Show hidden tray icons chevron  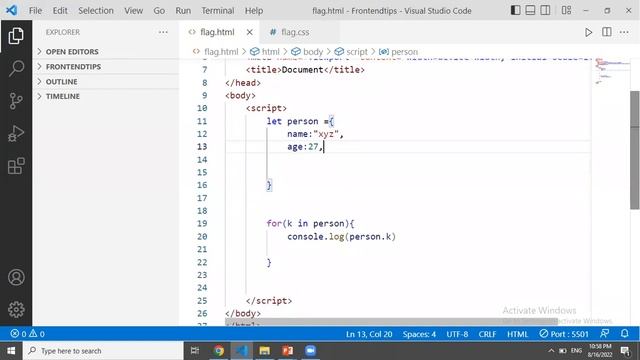(x=551, y=351)
